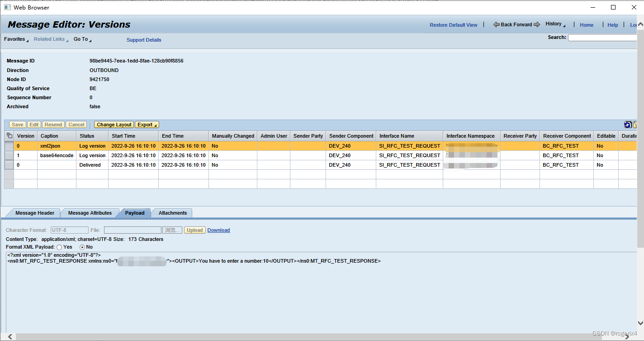Image resolution: width=644 pixels, height=341 pixels.
Task: Click Restore Default View link
Action: 454,25
